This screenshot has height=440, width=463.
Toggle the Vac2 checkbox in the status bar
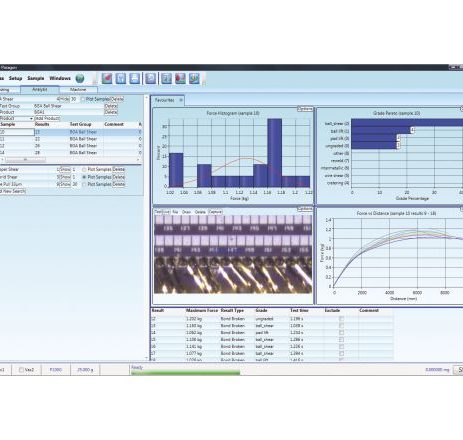pos(21,370)
